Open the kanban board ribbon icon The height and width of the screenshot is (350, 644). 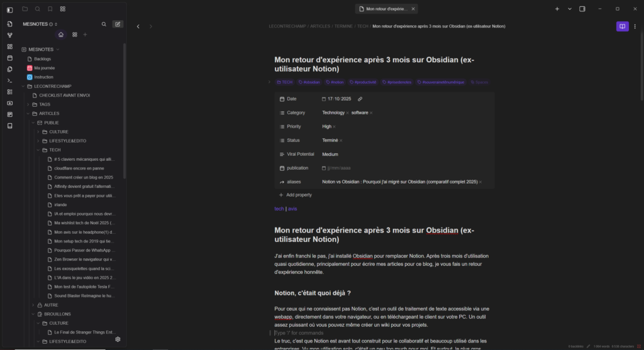tap(10, 114)
